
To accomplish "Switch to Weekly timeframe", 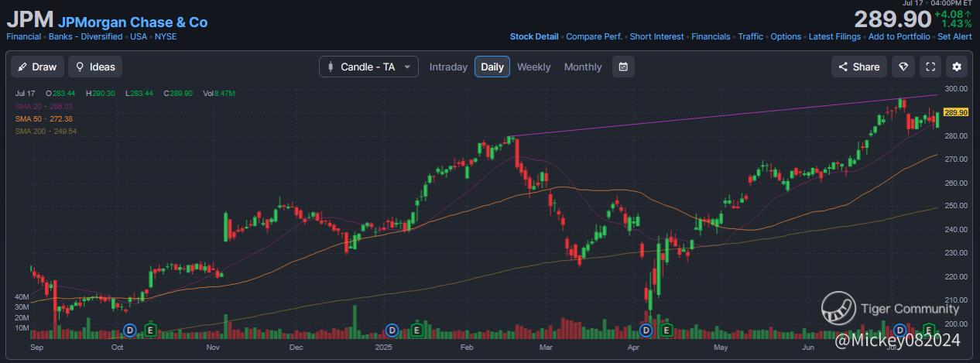I will tap(534, 67).
